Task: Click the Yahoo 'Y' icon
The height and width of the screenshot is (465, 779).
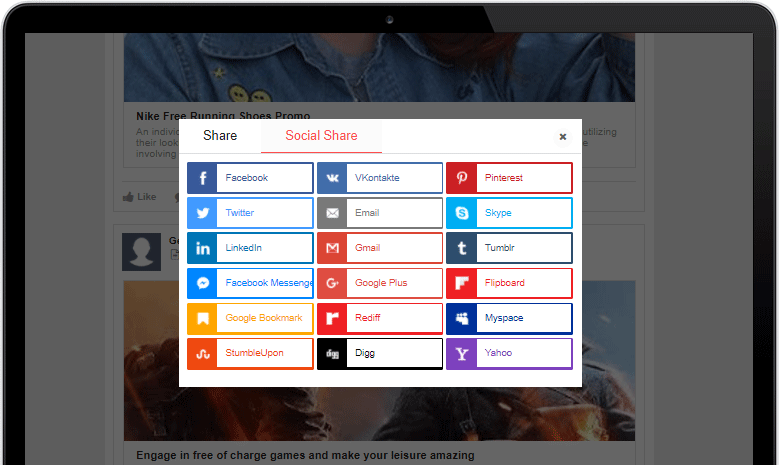Action: (462, 354)
